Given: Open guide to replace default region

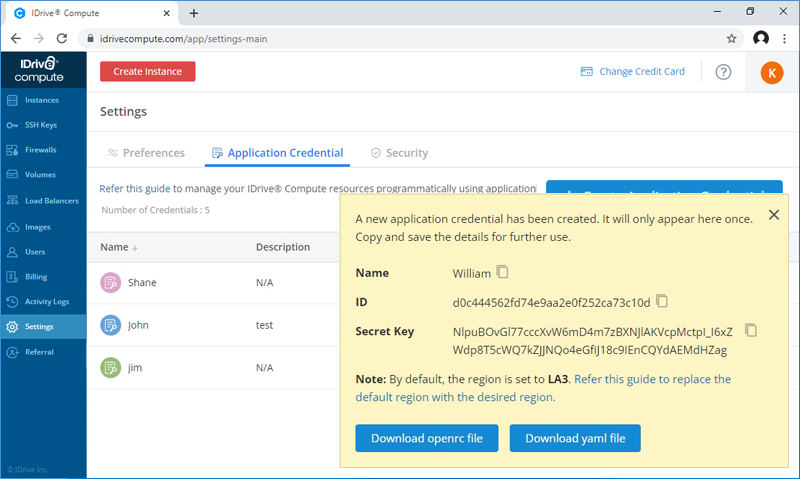Looking at the screenshot, I should coord(543,388).
